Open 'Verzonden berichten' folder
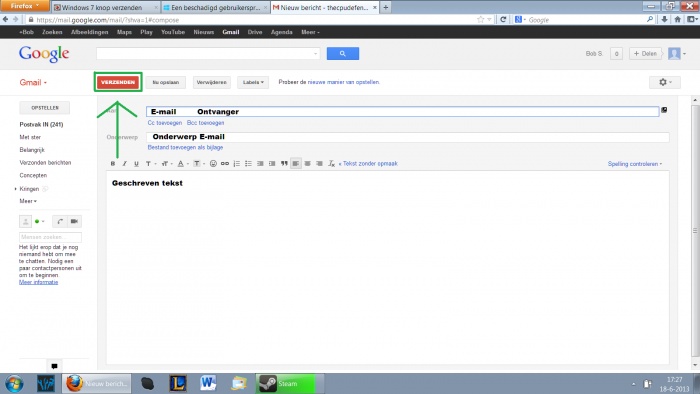 (x=45, y=162)
